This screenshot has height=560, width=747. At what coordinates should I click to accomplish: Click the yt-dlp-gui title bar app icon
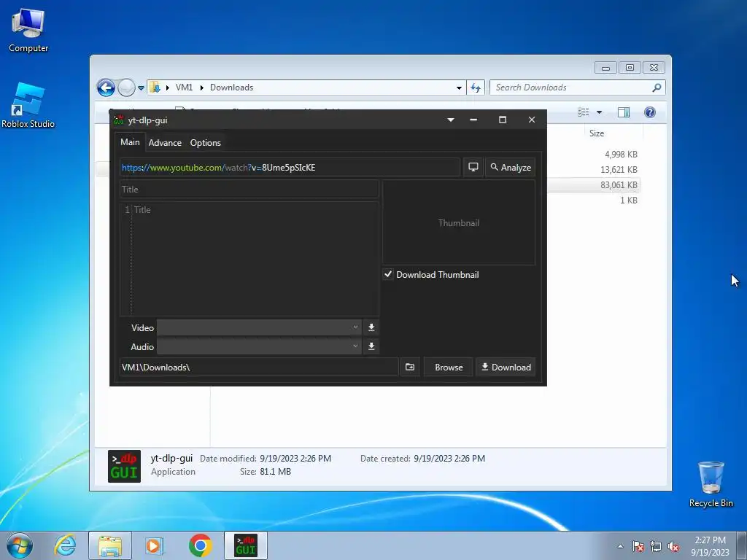point(119,120)
